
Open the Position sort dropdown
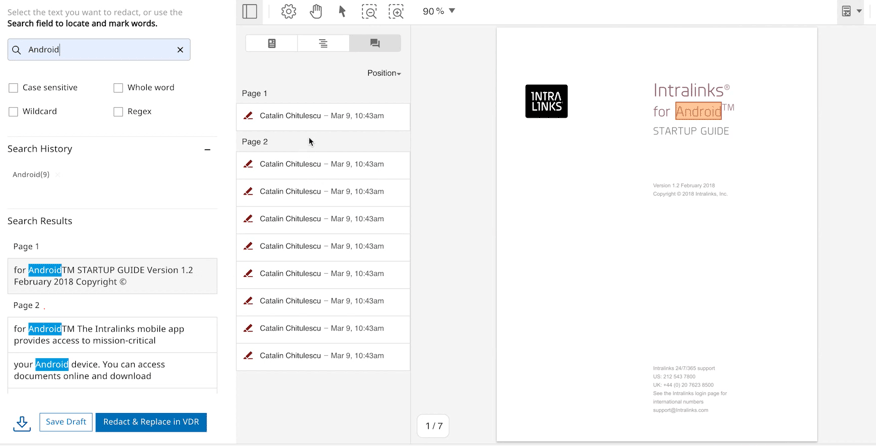click(x=384, y=73)
